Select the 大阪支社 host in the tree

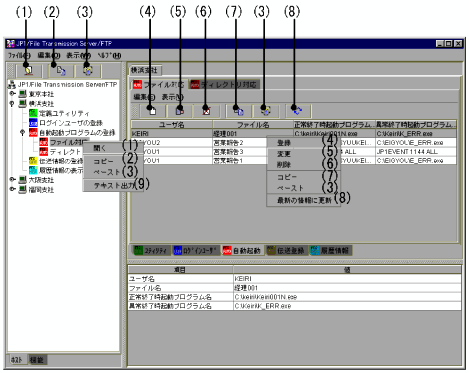41,180
